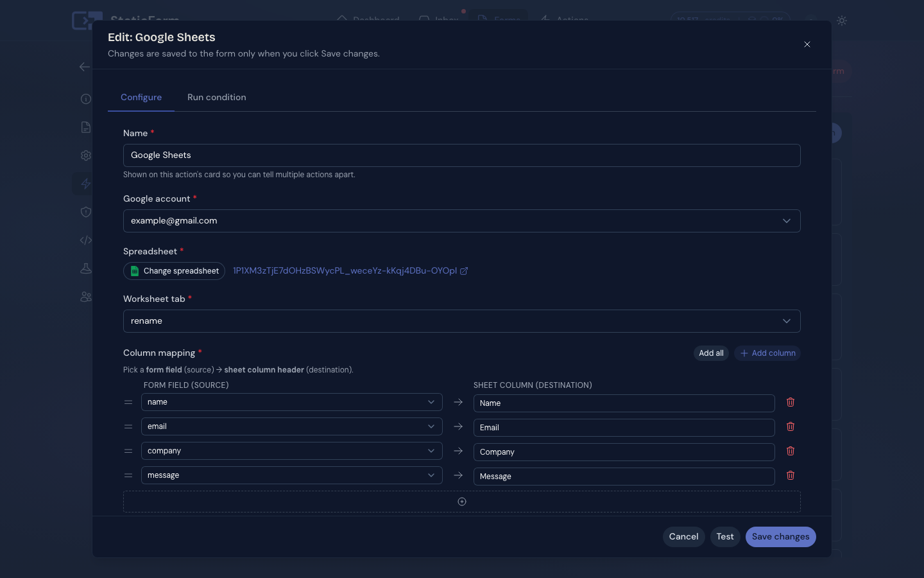Image resolution: width=924 pixels, height=578 pixels.
Task: Switch to the Run condition tab
Action: click(x=217, y=97)
